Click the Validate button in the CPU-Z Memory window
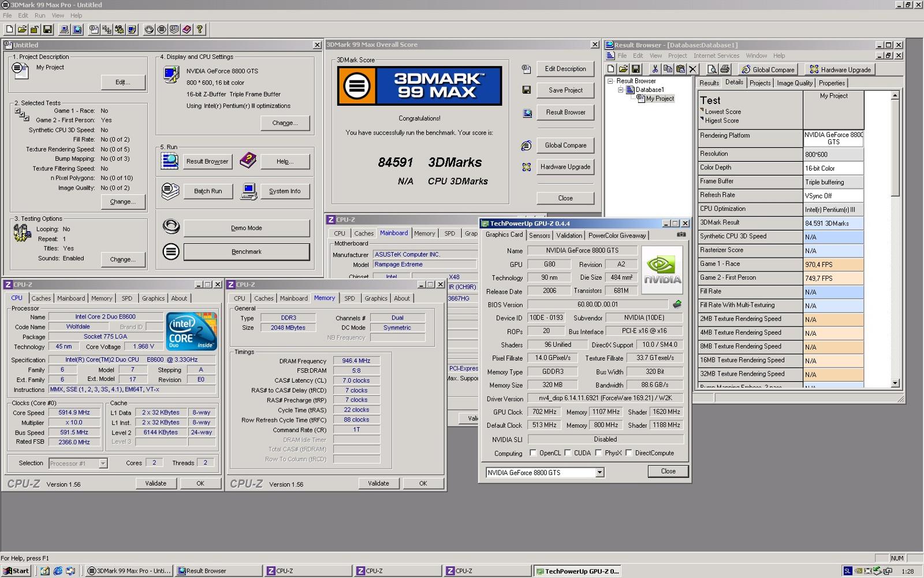Screen dimensions: 924x578 pos(378,483)
